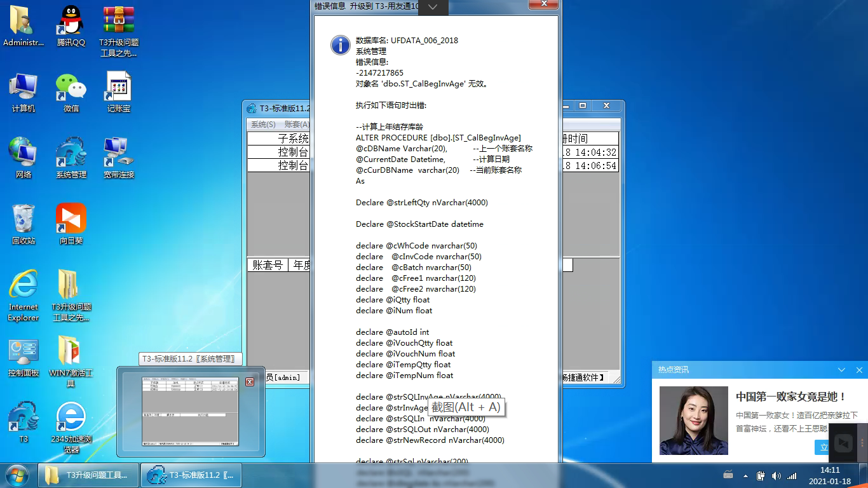The width and height of the screenshot is (868, 488).
Task: Open WIN7激活工具 folder icon
Action: click(71, 362)
